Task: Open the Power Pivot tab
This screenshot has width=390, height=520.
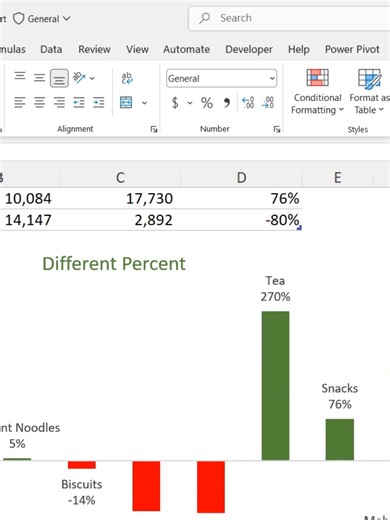Action: tap(352, 49)
